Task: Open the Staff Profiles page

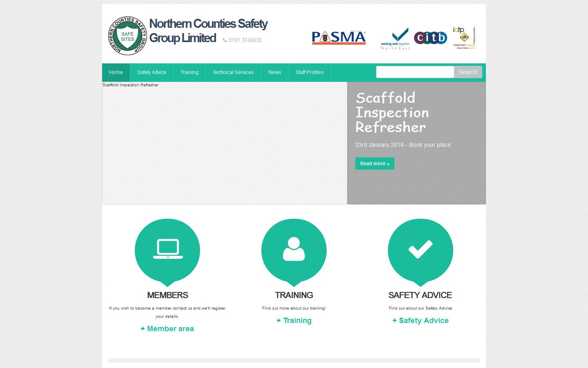Action: (x=310, y=72)
